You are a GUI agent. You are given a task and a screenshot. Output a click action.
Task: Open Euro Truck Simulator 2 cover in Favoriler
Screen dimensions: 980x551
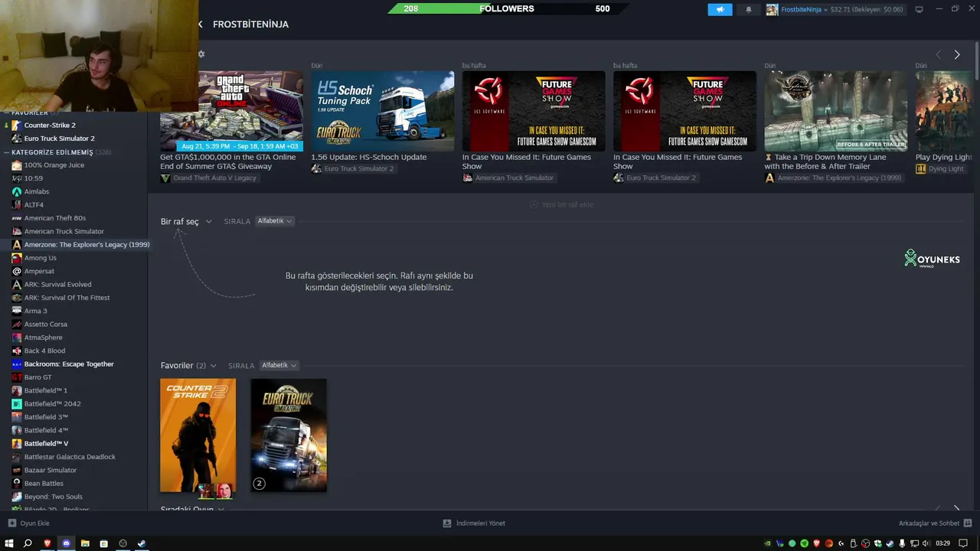tap(289, 435)
